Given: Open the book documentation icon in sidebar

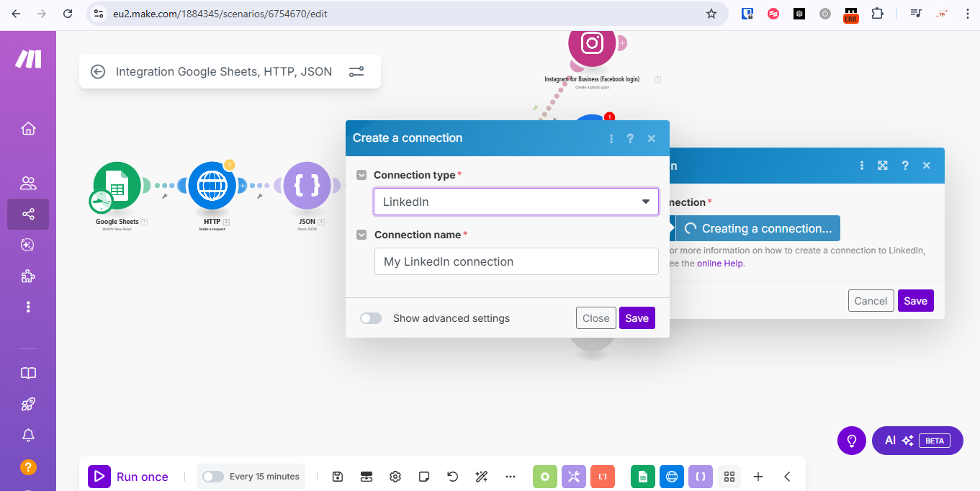Looking at the screenshot, I should click(x=28, y=373).
